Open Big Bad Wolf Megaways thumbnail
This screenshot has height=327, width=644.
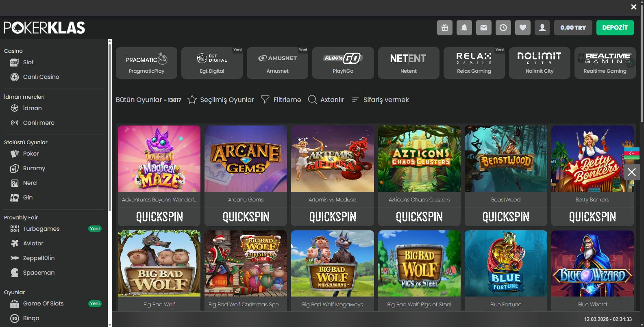click(x=333, y=264)
